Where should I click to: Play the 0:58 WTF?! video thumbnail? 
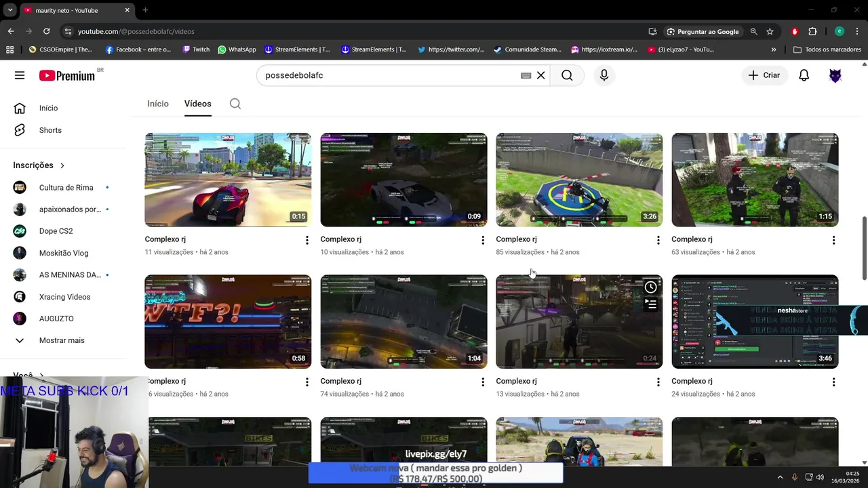pyautogui.click(x=228, y=321)
